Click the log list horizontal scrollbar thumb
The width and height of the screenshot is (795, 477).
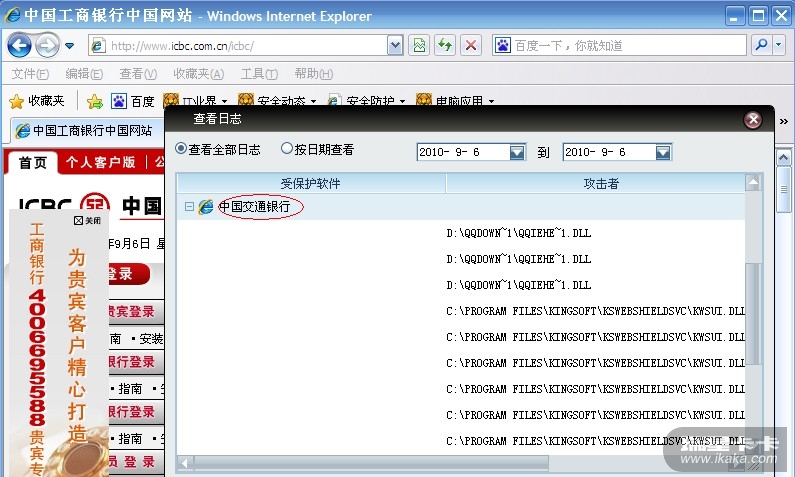coord(371,462)
